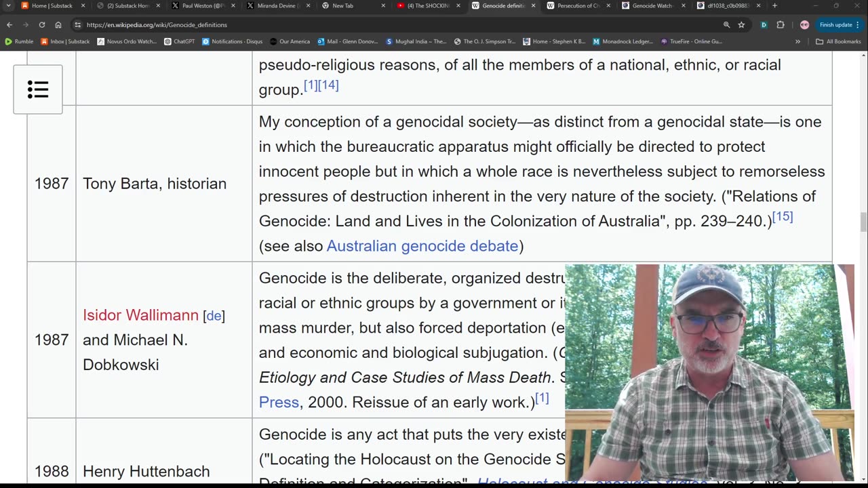
Task: Open the Home - Stephen K B... bookmark
Action: pos(554,41)
